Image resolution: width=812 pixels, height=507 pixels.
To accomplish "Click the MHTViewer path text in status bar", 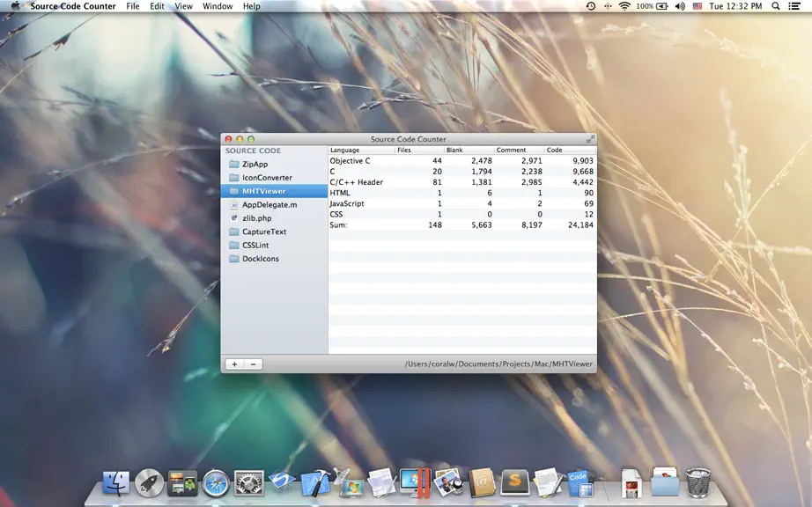I will point(498,364).
